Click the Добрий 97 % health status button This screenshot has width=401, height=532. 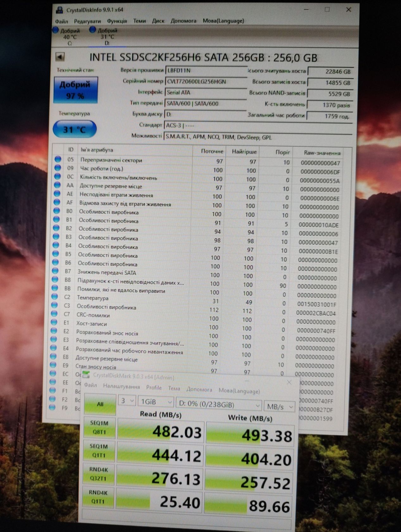tap(75, 90)
